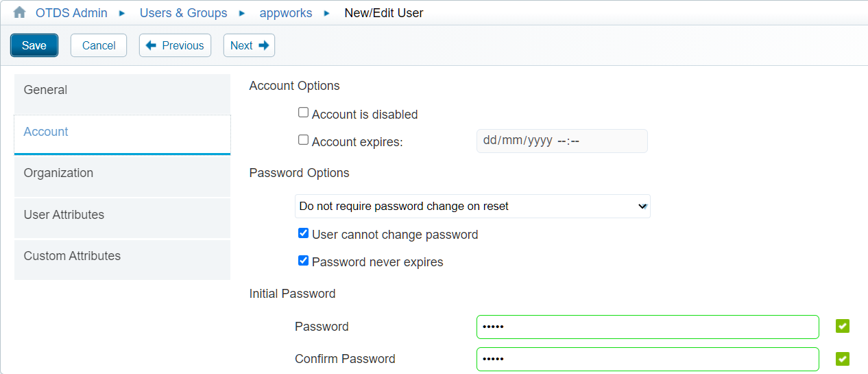Select the User Attributes tab
Screen dimensions: 868x374
(122, 215)
